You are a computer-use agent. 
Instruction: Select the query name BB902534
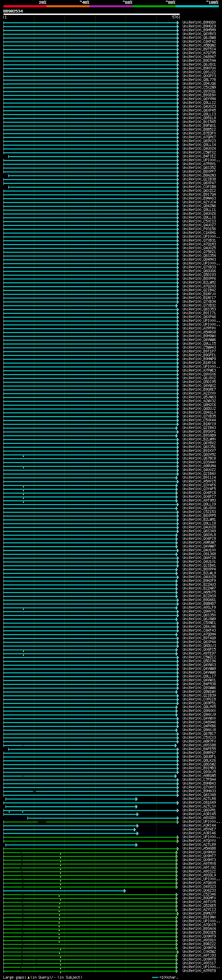[13, 11]
